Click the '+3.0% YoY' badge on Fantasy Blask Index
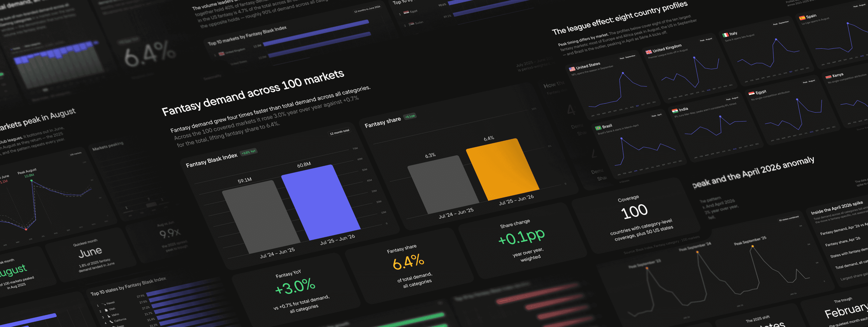The width and height of the screenshot is (868, 327). 248,152
